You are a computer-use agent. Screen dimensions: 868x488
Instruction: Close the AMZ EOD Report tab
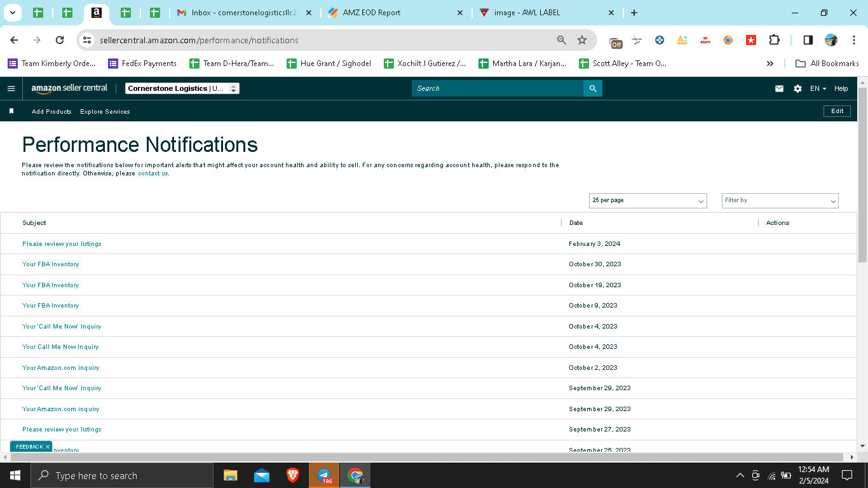click(x=460, y=13)
